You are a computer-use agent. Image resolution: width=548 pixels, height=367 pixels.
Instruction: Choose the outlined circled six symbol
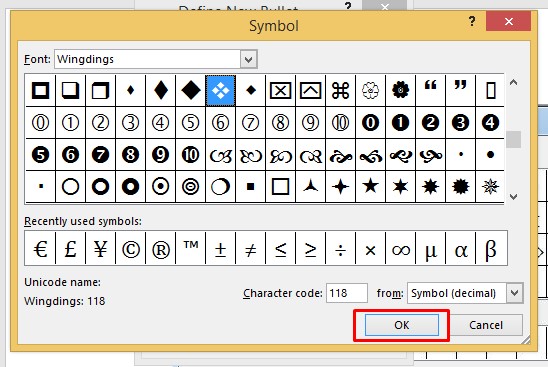221,123
